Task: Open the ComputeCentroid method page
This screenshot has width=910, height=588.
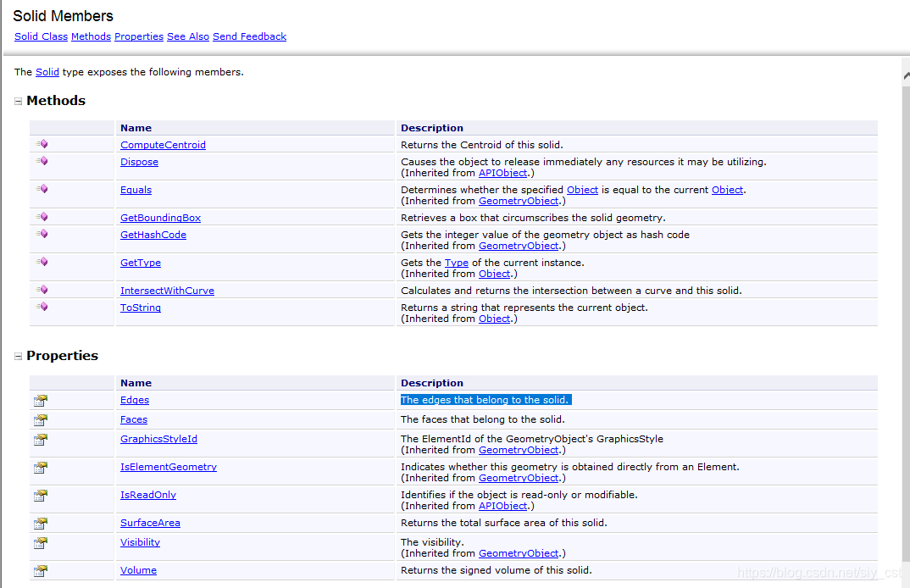Action: click(163, 145)
